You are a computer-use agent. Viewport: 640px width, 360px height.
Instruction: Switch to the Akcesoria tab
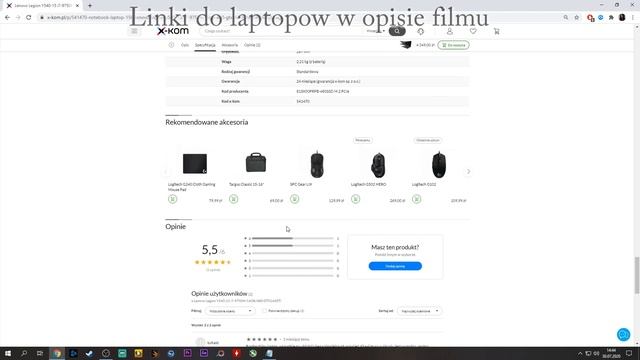coord(229,45)
